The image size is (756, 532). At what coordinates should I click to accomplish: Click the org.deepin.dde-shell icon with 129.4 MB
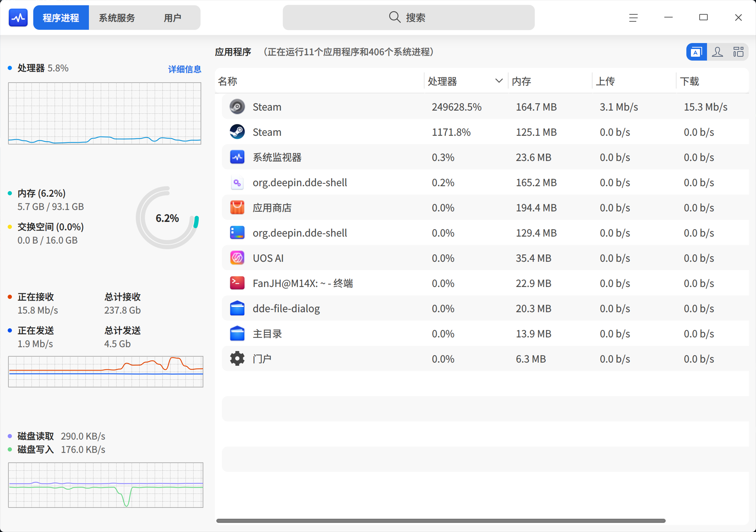coord(237,233)
